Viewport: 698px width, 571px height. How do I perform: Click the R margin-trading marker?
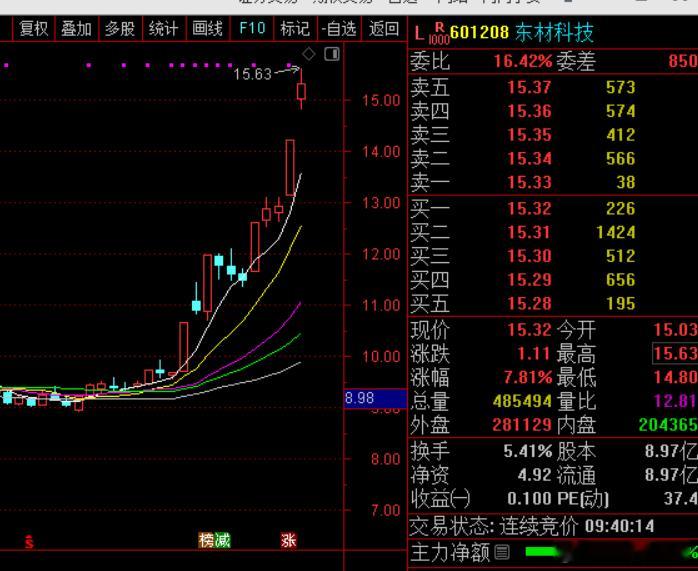tap(440, 27)
